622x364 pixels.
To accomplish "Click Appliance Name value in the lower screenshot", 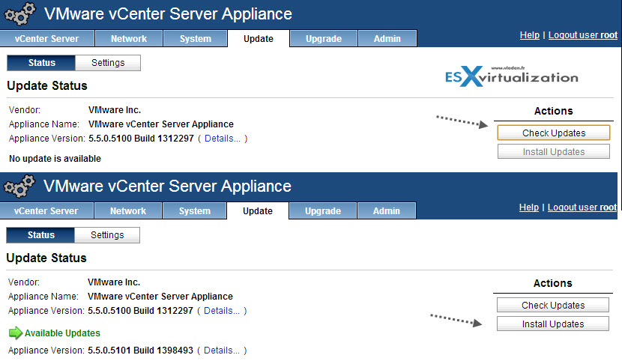I will (x=160, y=296).
